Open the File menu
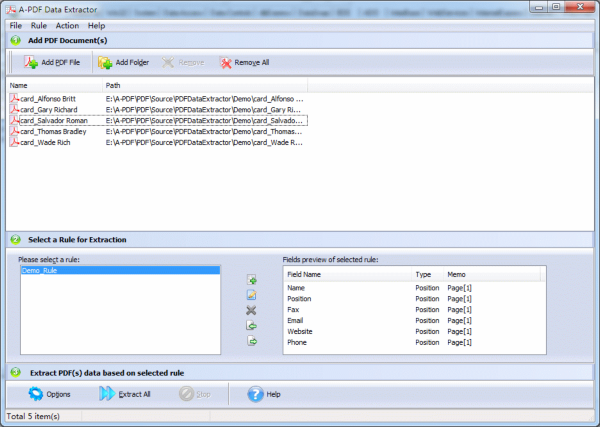 15,24
